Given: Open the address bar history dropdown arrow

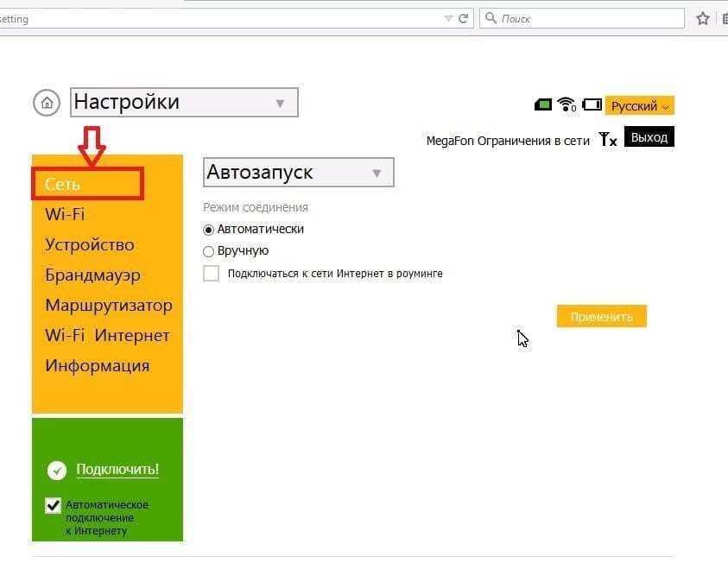Looking at the screenshot, I should (448, 19).
